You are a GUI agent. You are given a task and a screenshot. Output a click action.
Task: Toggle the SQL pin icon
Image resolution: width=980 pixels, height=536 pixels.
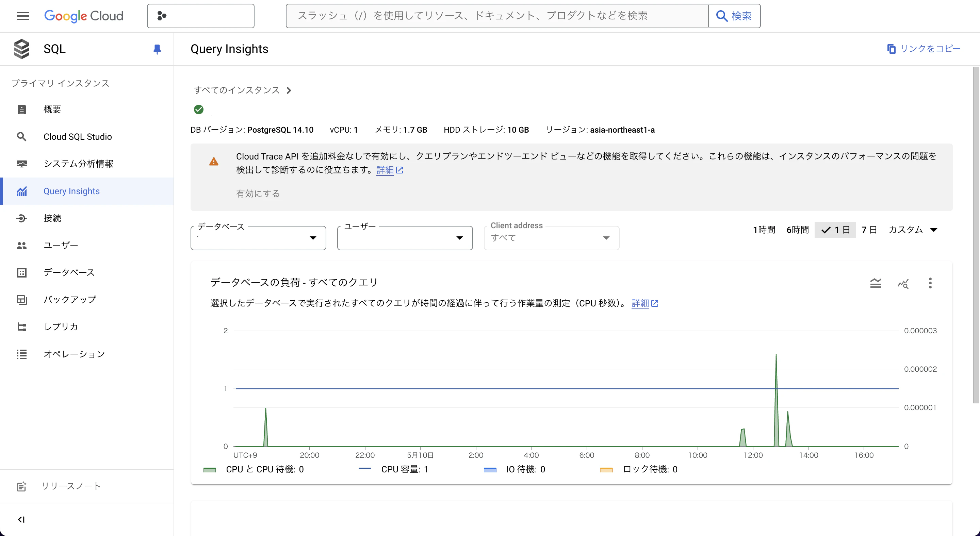click(157, 49)
